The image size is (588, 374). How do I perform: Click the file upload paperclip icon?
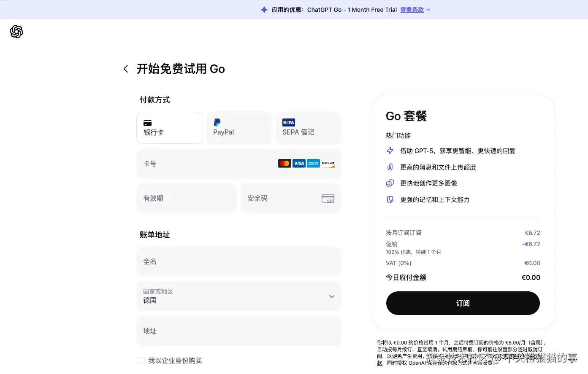click(390, 167)
